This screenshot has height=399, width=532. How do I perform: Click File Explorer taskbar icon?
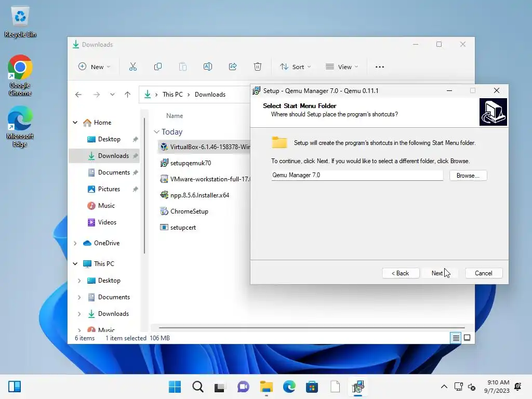point(267,387)
